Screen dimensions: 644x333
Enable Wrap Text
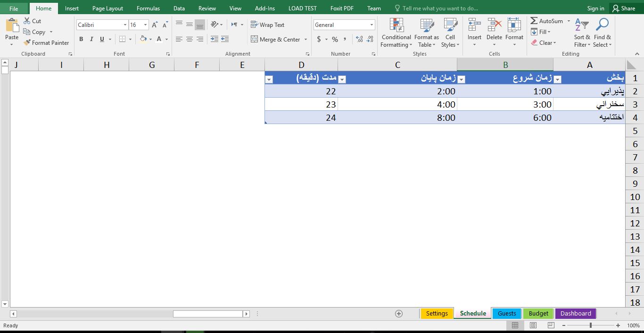[x=267, y=25]
